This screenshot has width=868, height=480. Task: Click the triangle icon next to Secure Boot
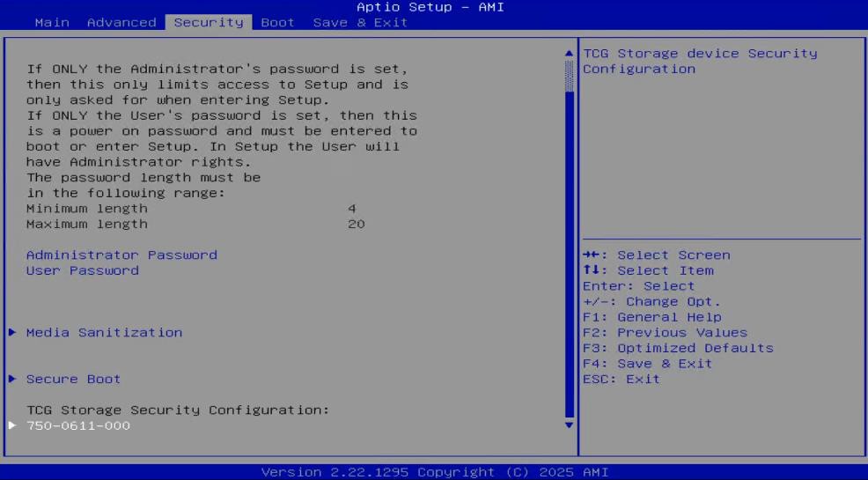pos(12,380)
